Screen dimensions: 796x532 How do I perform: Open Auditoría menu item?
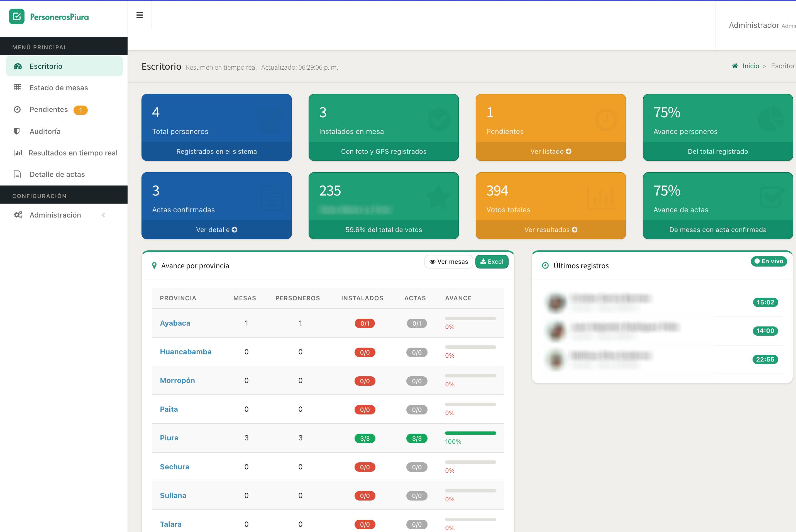64,131
